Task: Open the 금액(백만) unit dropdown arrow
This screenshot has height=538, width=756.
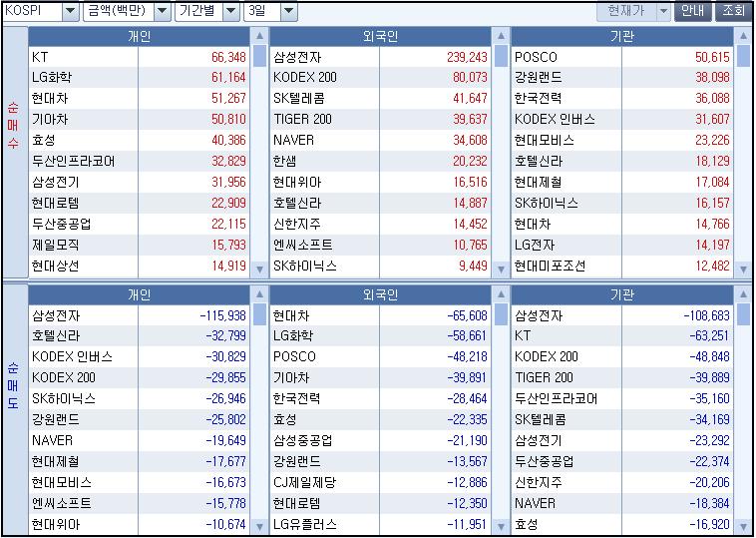Action: tap(163, 12)
